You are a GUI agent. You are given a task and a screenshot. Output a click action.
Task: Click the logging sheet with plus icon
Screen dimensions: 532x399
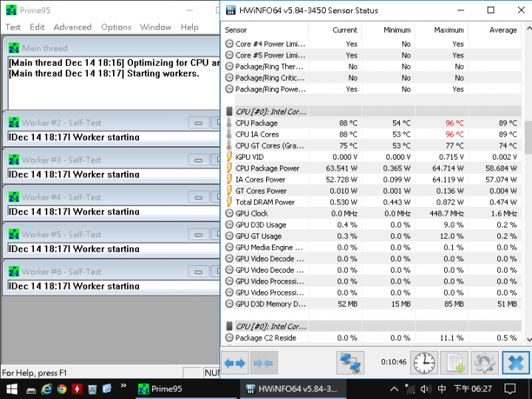[x=454, y=363]
